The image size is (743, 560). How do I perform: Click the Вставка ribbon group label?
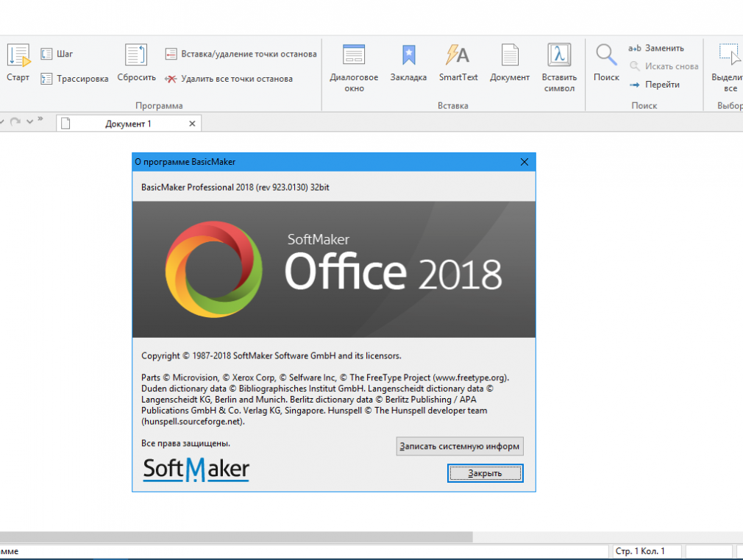pyautogui.click(x=453, y=106)
